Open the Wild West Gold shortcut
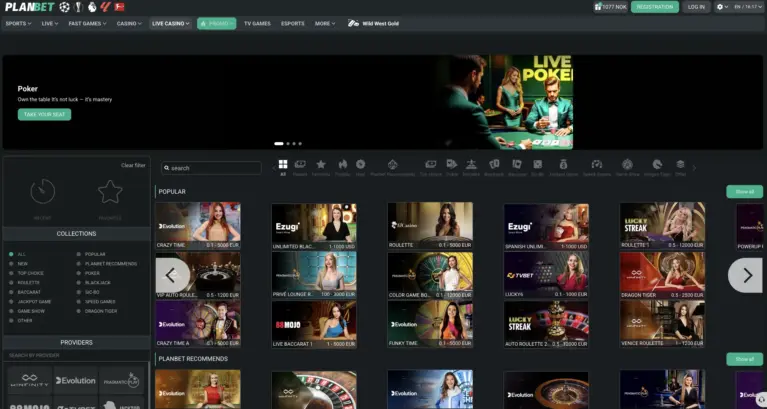 tap(373, 23)
